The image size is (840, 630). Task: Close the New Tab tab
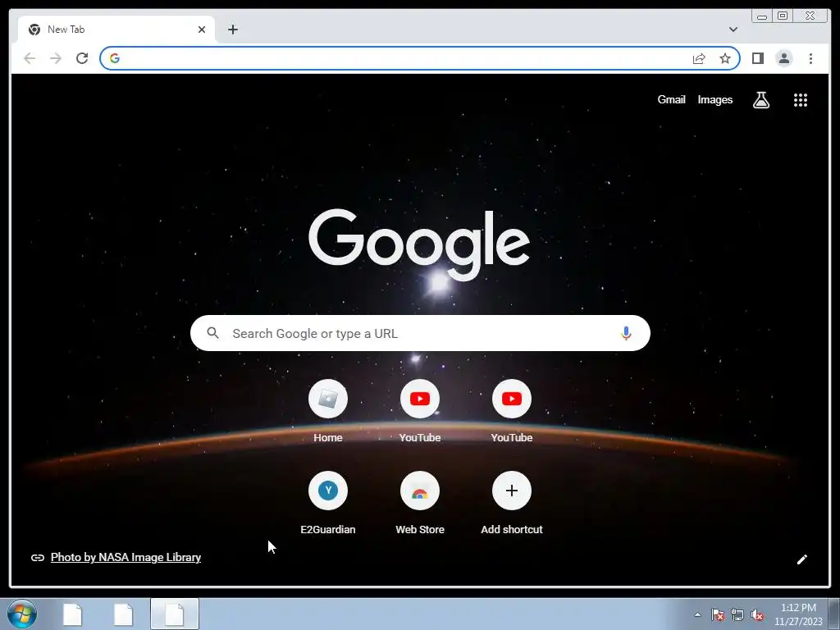[x=202, y=30]
